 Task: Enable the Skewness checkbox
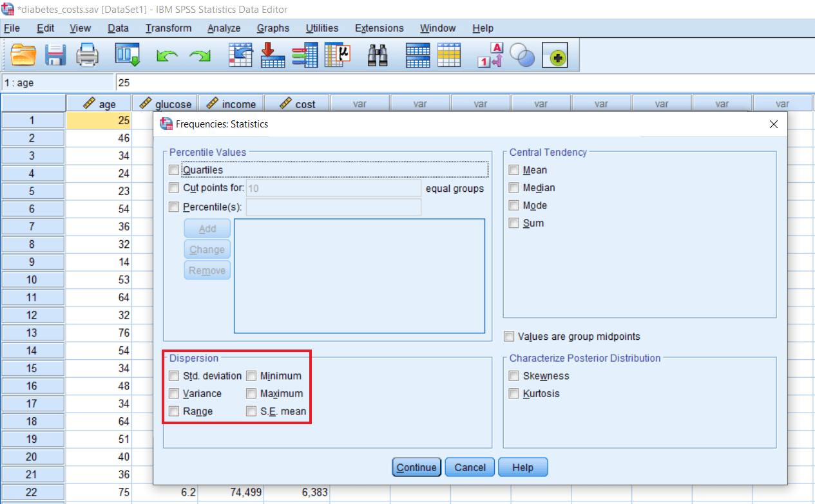click(513, 376)
